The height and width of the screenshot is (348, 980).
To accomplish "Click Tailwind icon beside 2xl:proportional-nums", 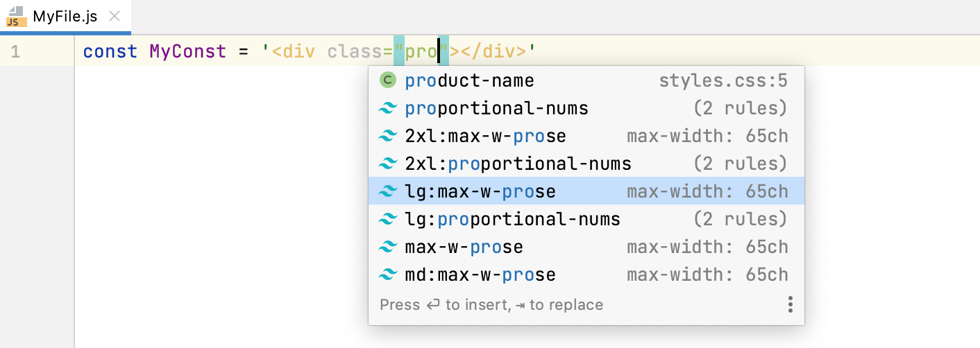I will click(387, 164).
